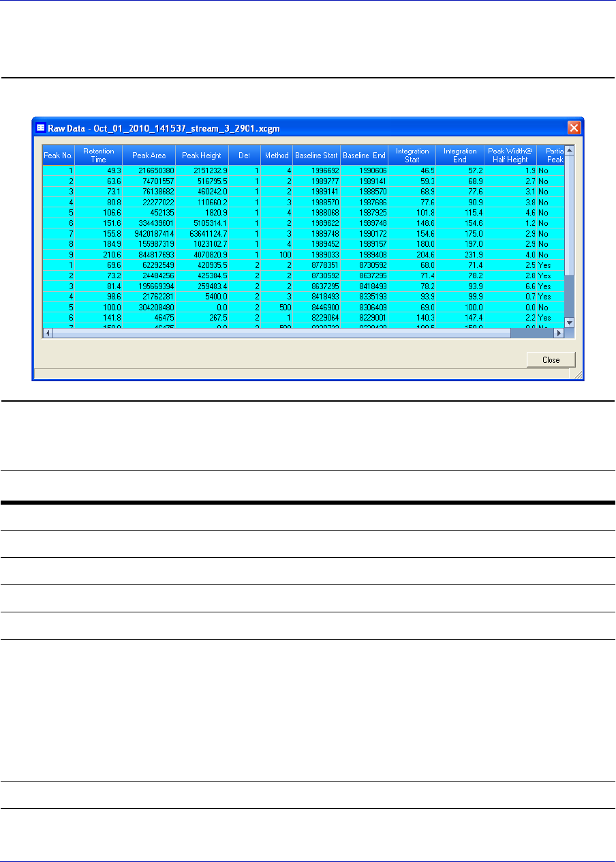
Task: Click the Peak Width@ Half Height header
Action: coord(510,155)
